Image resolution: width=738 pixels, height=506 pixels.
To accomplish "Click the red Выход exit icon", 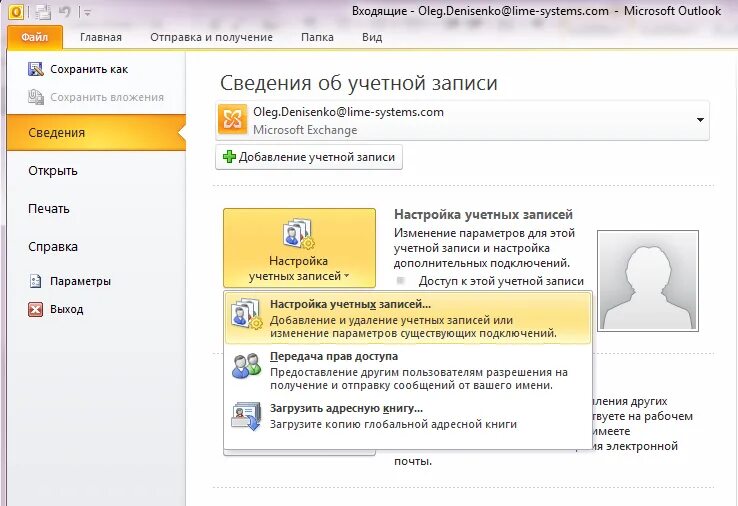I will click(x=35, y=309).
